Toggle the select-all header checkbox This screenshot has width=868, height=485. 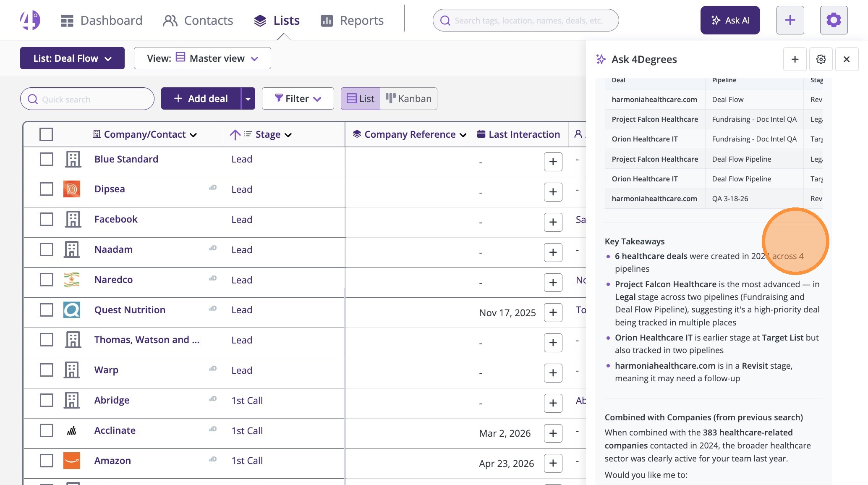[46, 134]
